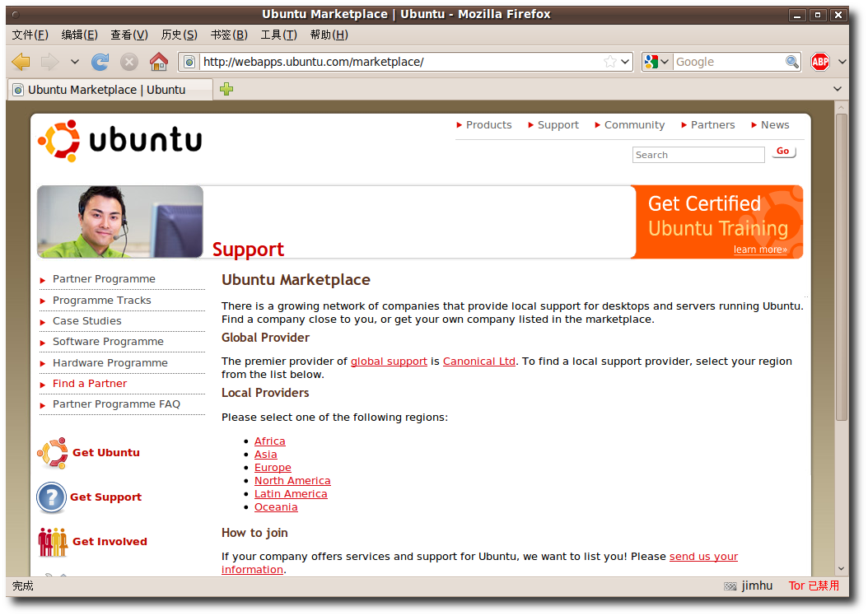Reload the current page

(100, 62)
